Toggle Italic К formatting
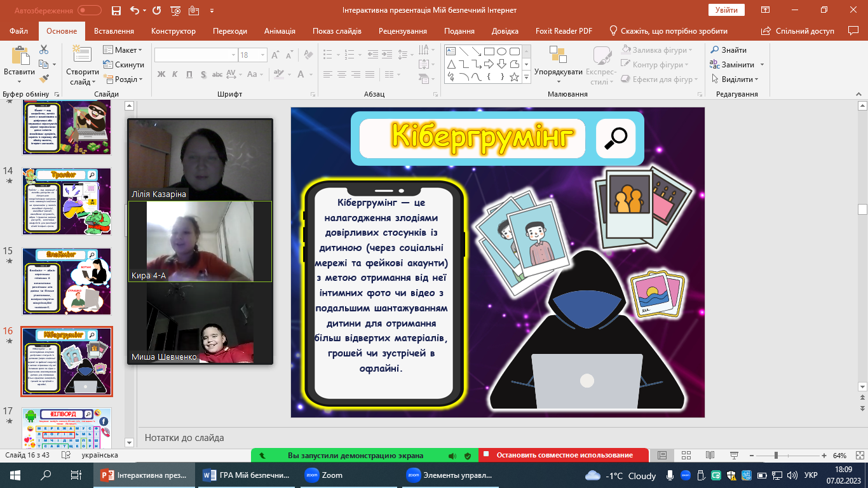The width and height of the screenshot is (868, 488). pos(176,74)
